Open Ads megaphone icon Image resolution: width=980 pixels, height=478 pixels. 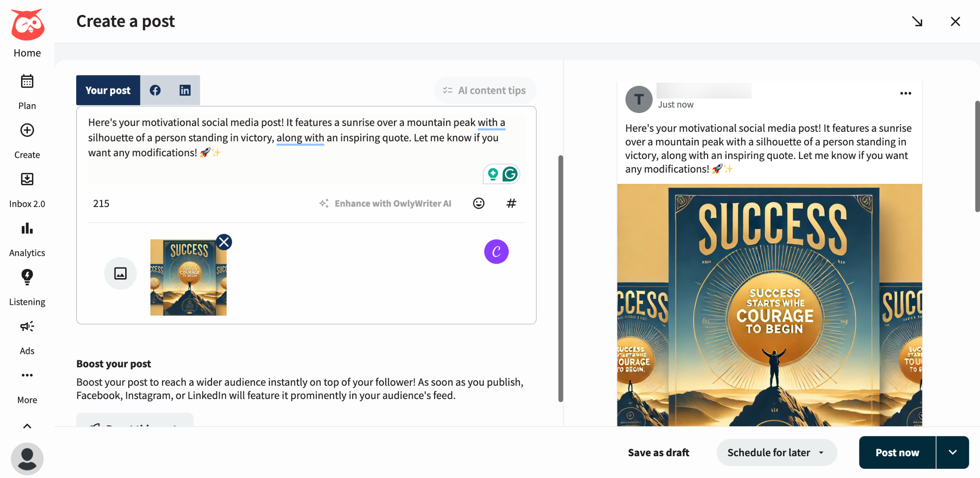(x=27, y=326)
